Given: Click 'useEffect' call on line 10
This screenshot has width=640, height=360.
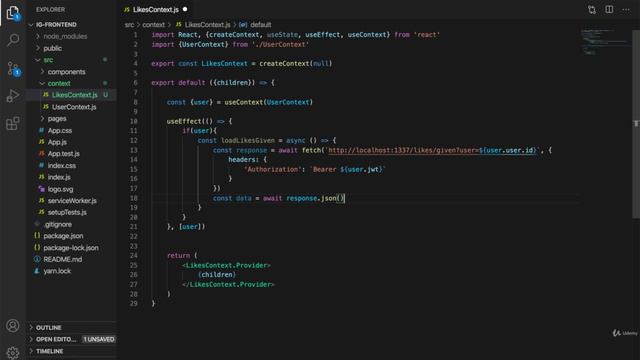Looking at the screenshot, I should tap(184, 121).
